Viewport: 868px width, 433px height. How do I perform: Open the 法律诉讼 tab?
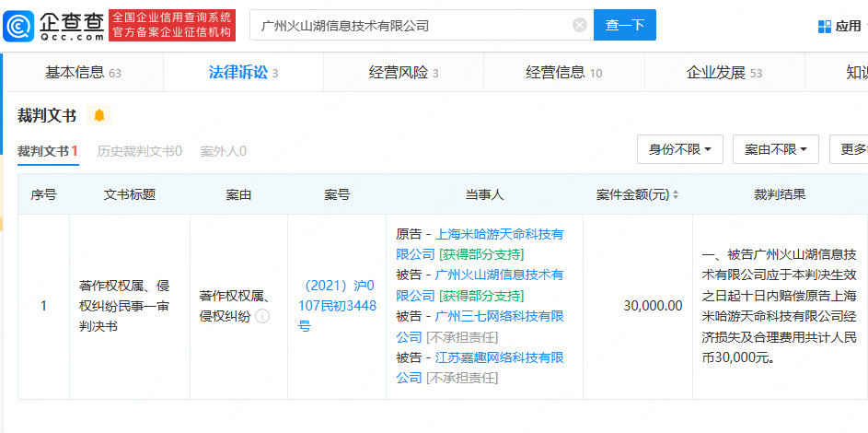[244, 73]
